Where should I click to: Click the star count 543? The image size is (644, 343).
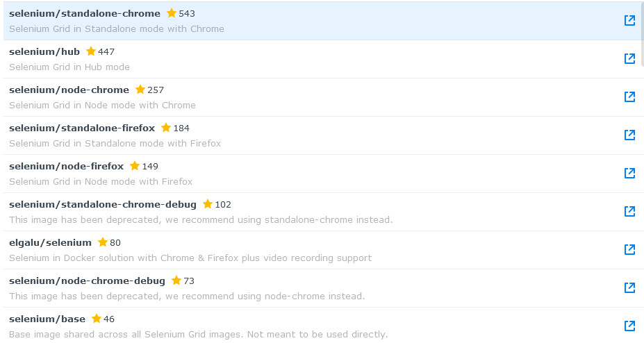pos(187,14)
